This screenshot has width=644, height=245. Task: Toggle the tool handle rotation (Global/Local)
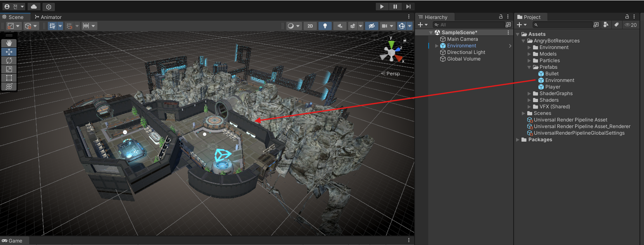(31, 26)
